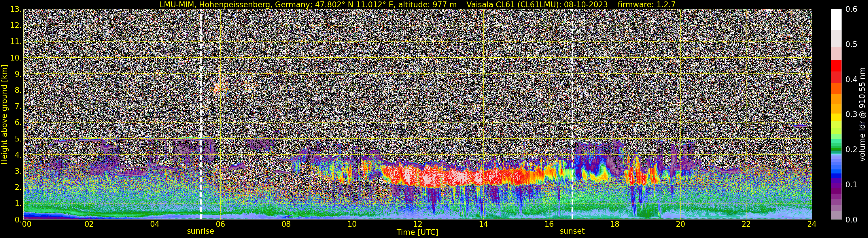
Task: Click the white dashed sunrise marker line
Action: [x=201, y=114]
